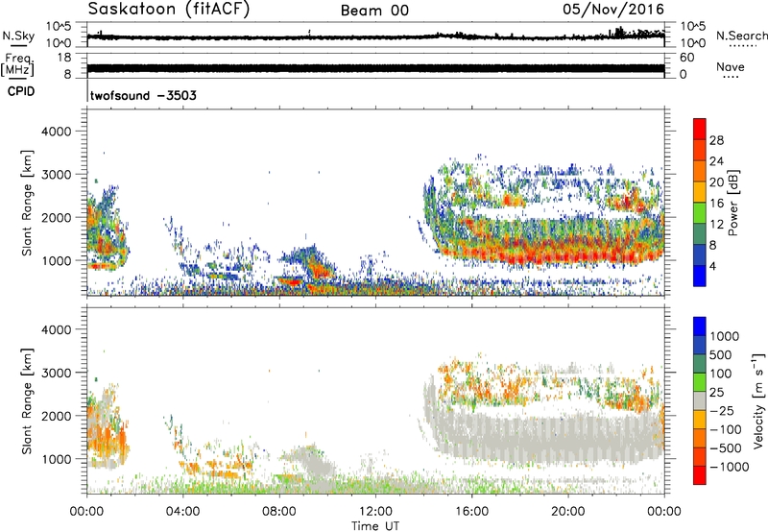
Task: Click the 'Nave' legend label
Action: [731, 67]
